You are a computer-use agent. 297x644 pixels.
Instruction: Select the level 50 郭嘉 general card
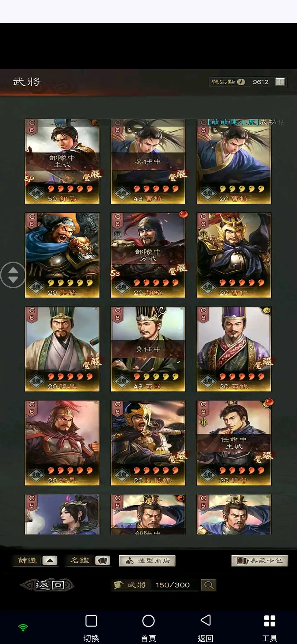[62, 161]
